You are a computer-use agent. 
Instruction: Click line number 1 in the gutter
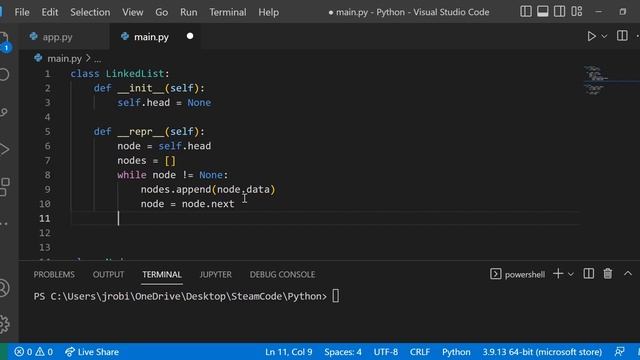47,74
